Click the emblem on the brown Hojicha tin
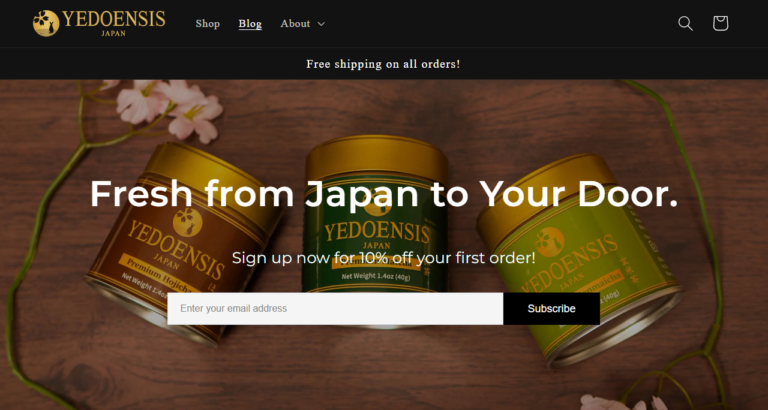Screen dimensions: 768x410 (x=188, y=222)
